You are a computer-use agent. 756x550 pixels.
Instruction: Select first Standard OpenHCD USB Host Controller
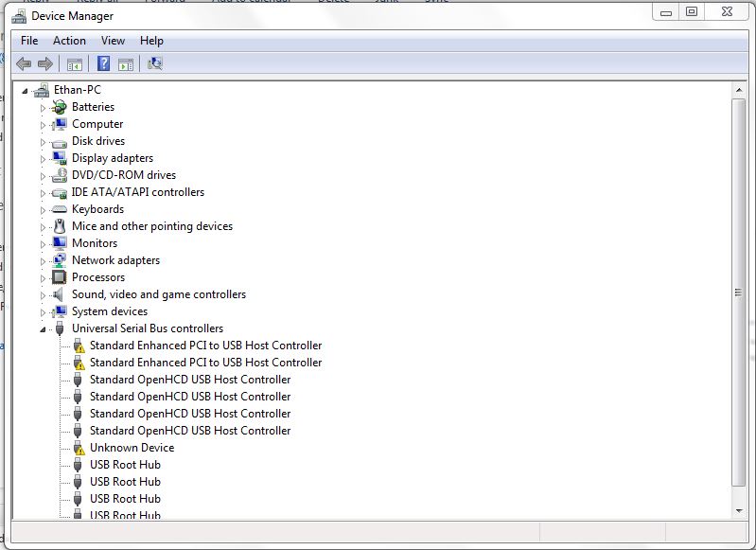click(x=189, y=380)
